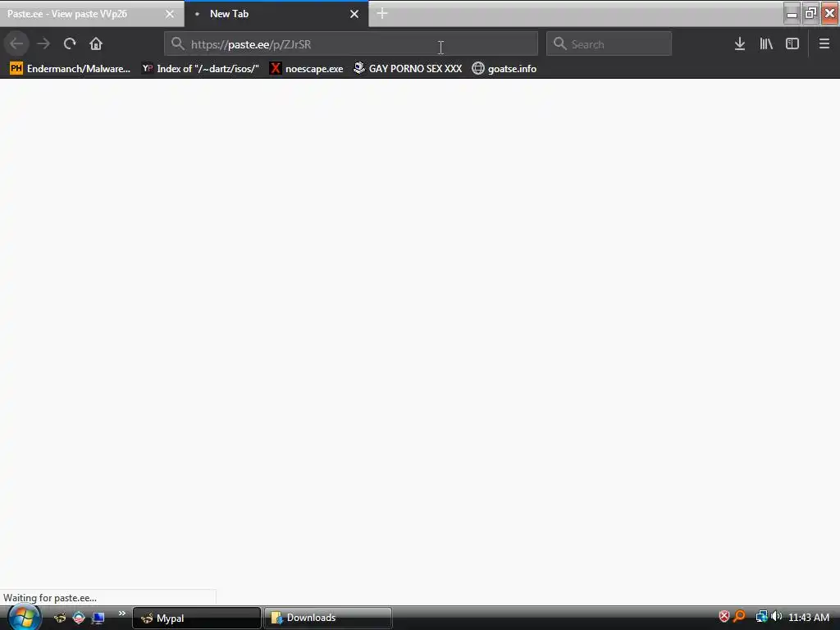Open the Index of "/~dartz/isos/" bookmark
Viewport: 840px width, 630px height.
click(200, 69)
